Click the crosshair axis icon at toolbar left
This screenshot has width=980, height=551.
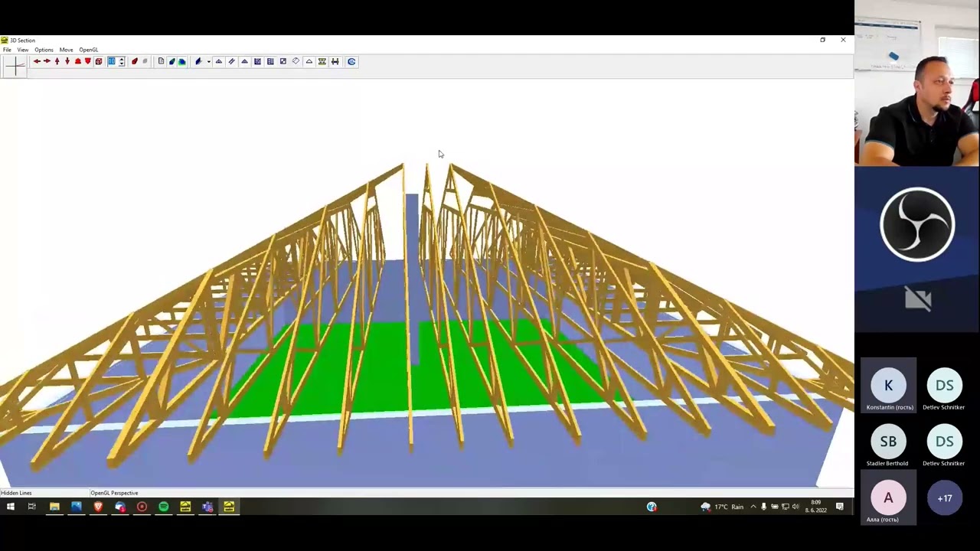point(15,66)
